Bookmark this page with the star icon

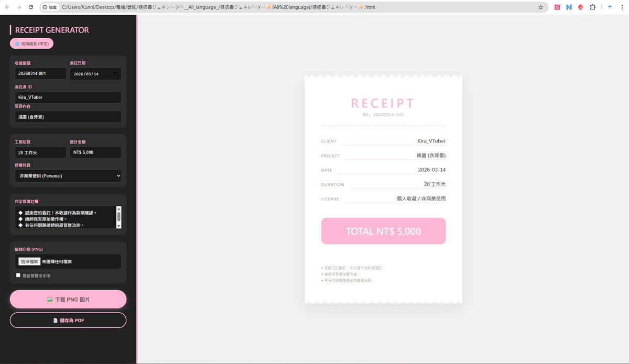[540, 7]
